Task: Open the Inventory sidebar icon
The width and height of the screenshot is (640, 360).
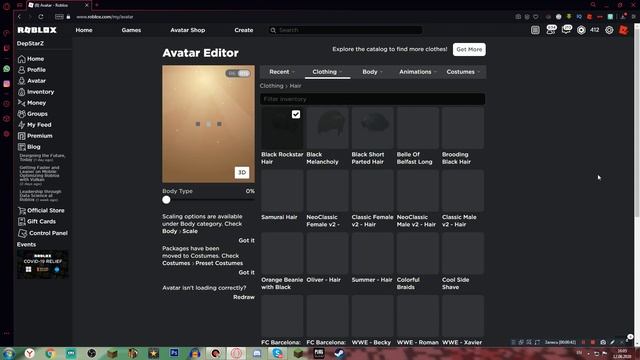Action: click(x=22, y=92)
